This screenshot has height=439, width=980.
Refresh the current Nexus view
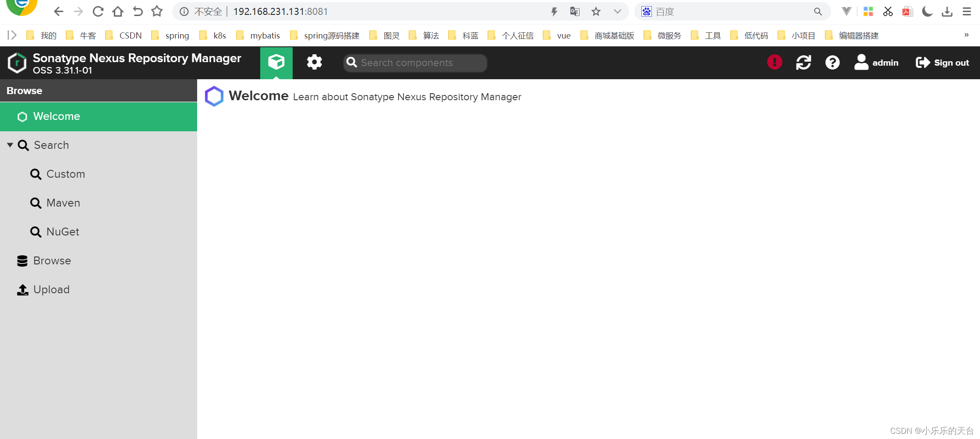click(803, 63)
